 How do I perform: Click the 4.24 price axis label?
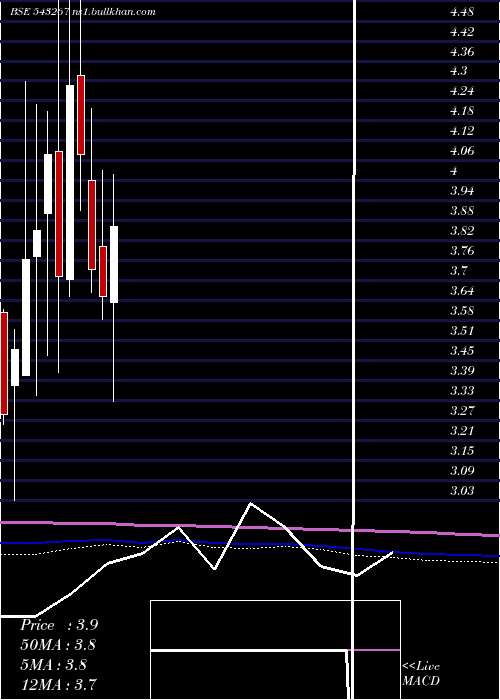tap(462, 91)
